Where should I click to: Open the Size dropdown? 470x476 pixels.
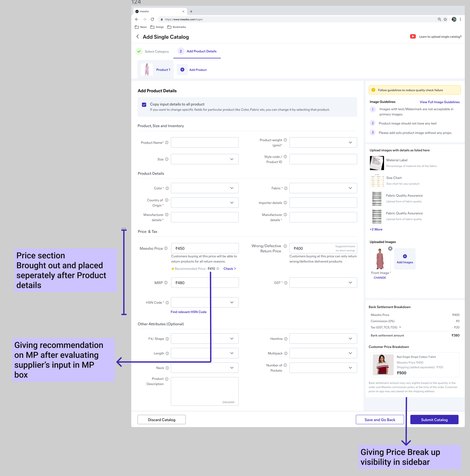point(205,159)
